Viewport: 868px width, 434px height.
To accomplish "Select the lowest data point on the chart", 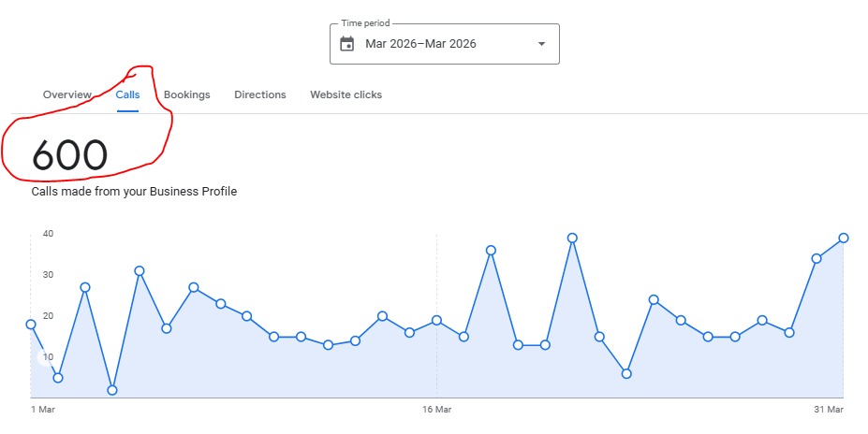I will [112, 390].
